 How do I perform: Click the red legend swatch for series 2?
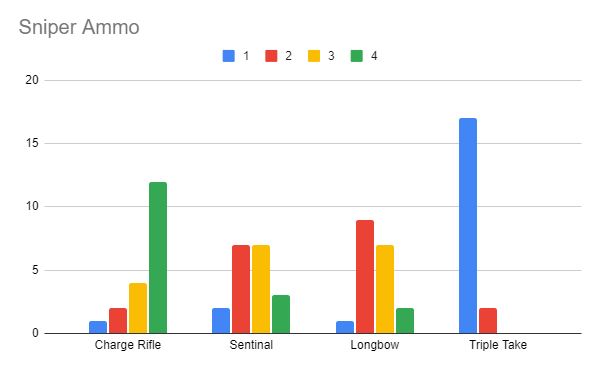click(x=271, y=56)
